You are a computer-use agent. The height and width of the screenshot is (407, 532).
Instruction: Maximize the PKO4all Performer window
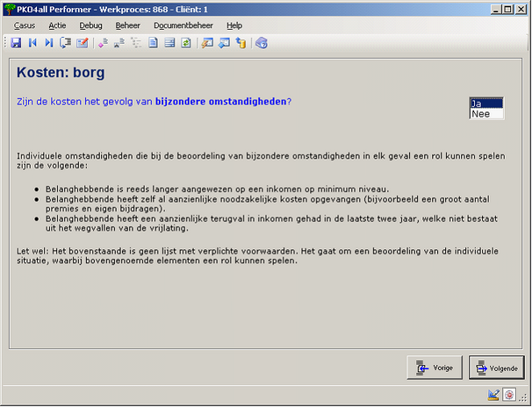(x=508, y=10)
